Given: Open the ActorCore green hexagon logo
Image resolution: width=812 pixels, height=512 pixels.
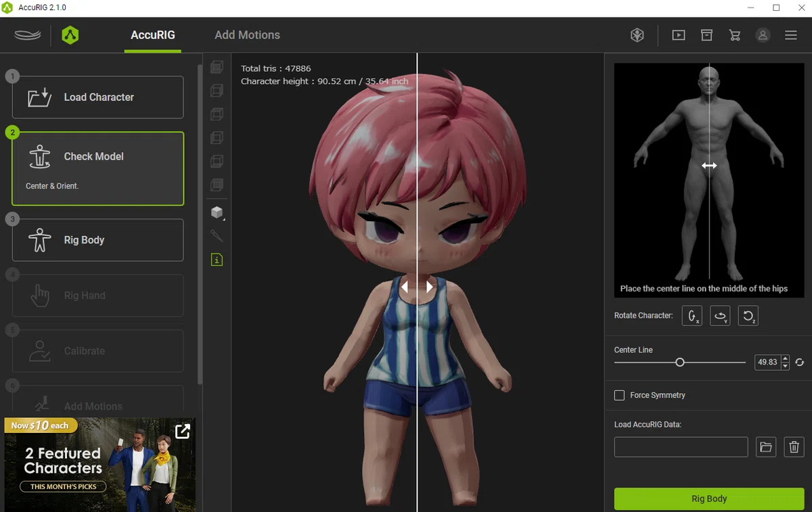Looking at the screenshot, I should pos(70,35).
